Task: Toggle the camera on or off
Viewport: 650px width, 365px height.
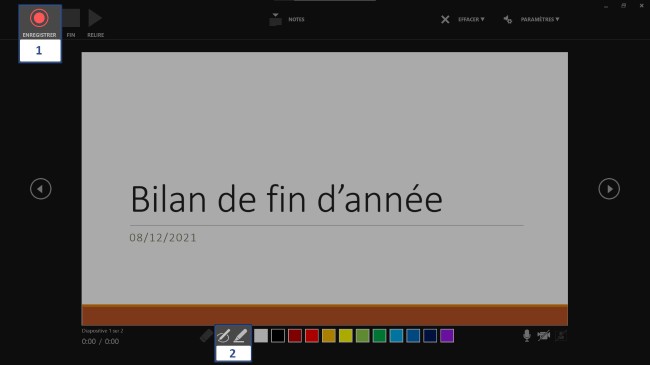Action: 543,336
